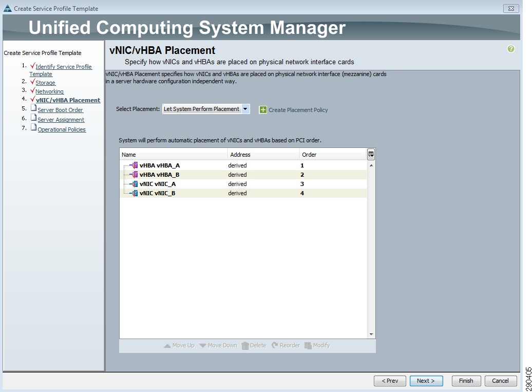Click the Delete trash can icon

click(x=245, y=345)
